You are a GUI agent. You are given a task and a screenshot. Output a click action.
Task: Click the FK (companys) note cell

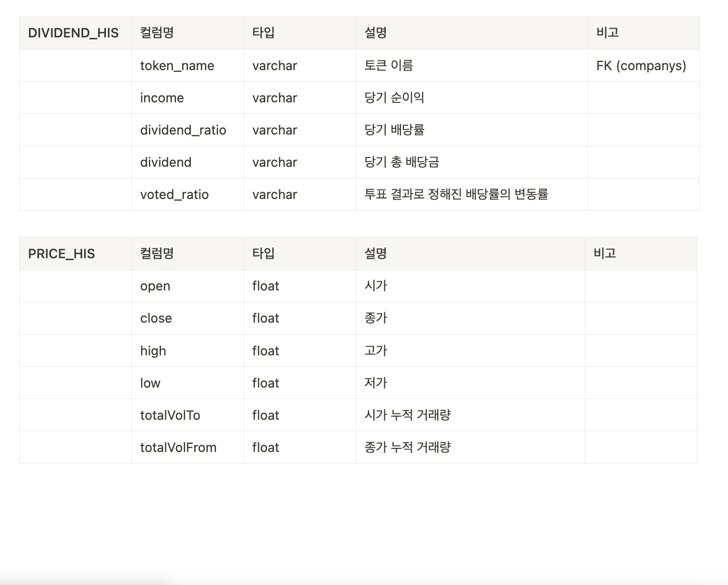[643, 65]
